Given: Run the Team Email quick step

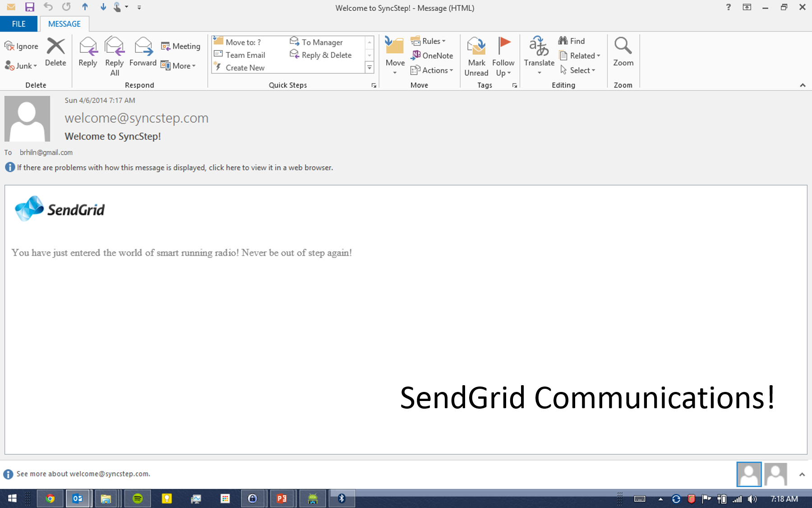Looking at the screenshot, I should click(240, 55).
